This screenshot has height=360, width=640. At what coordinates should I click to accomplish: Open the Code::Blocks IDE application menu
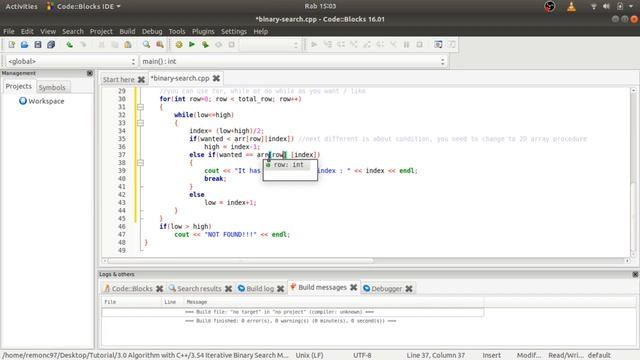click(x=84, y=6)
